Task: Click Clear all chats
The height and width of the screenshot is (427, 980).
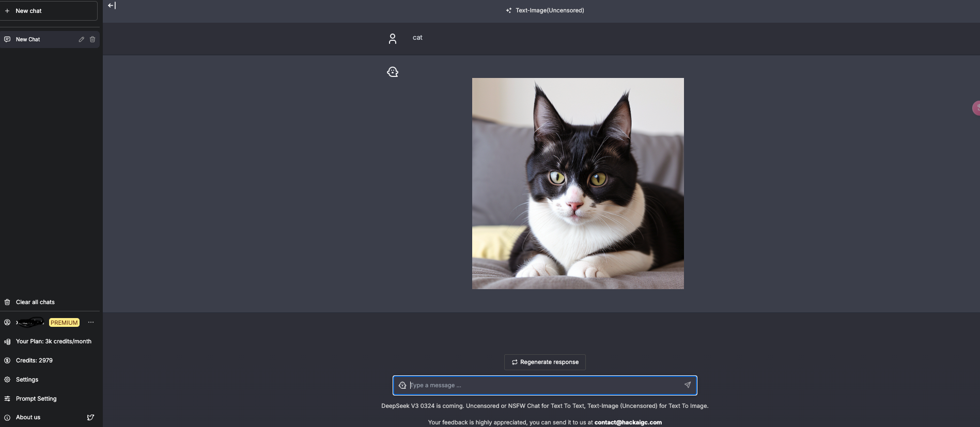Action: point(35,302)
